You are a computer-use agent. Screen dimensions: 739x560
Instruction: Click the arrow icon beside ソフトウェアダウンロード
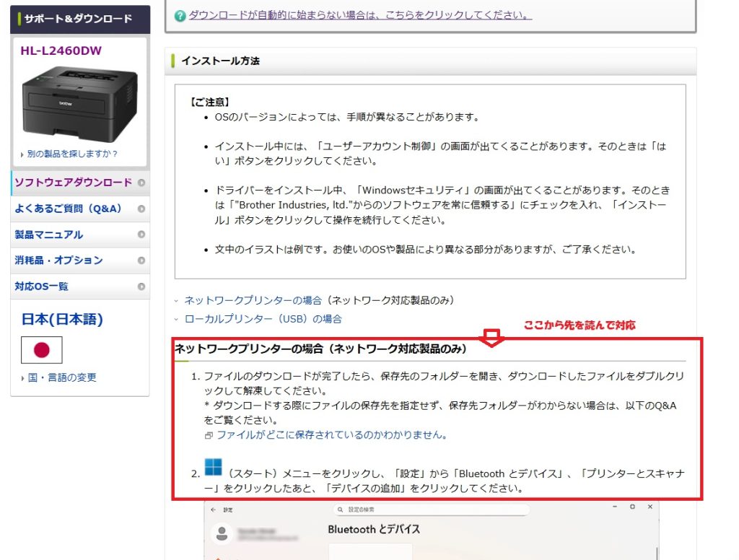[141, 183]
